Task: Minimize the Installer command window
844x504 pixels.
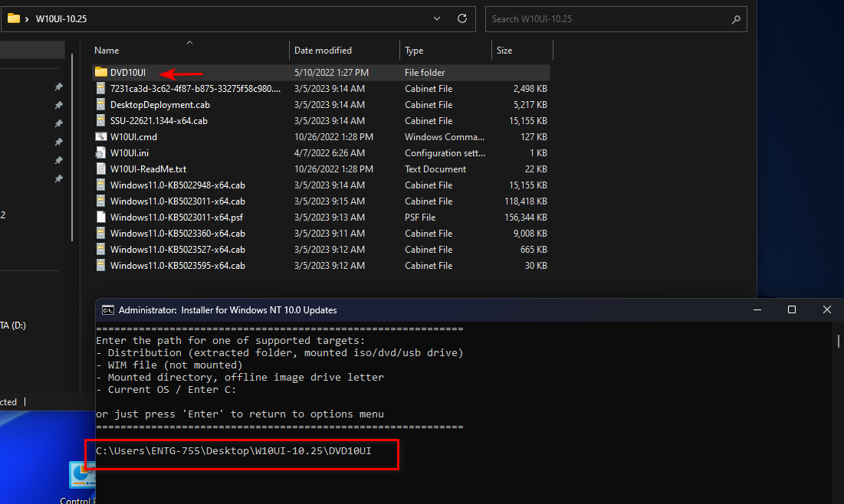Action: click(757, 309)
